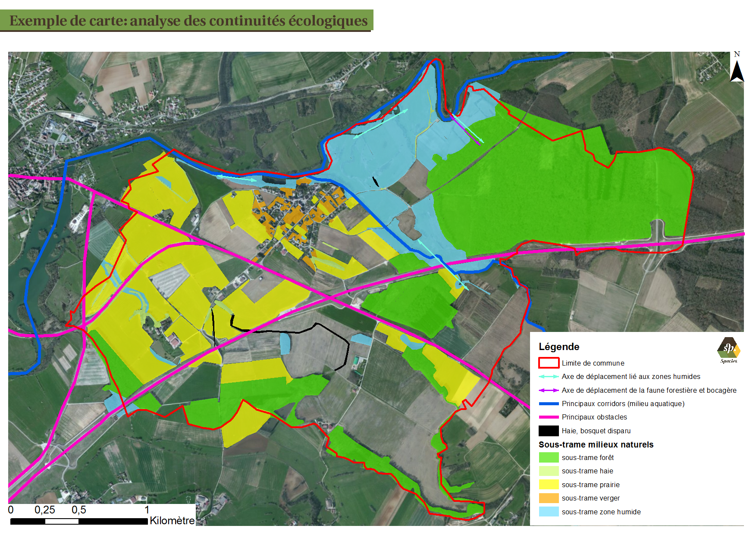Select the green sous-trame forêt swatch
This screenshot has height=535, width=756.
[549, 457]
